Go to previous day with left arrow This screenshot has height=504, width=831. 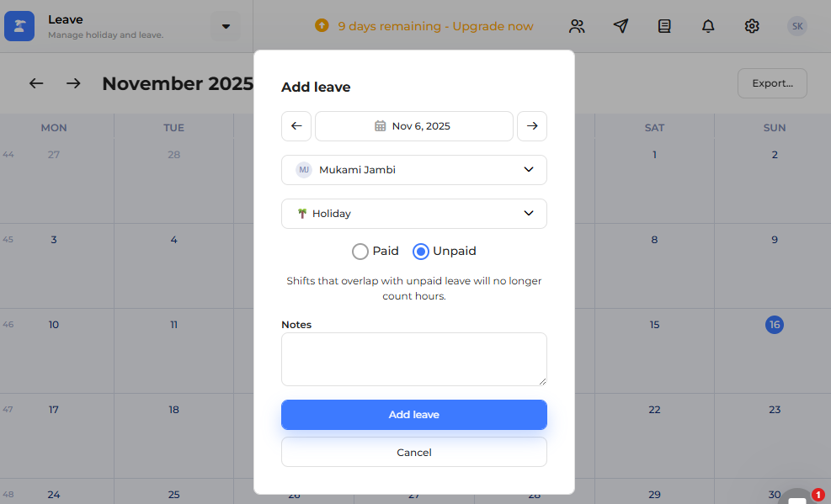[296, 125]
